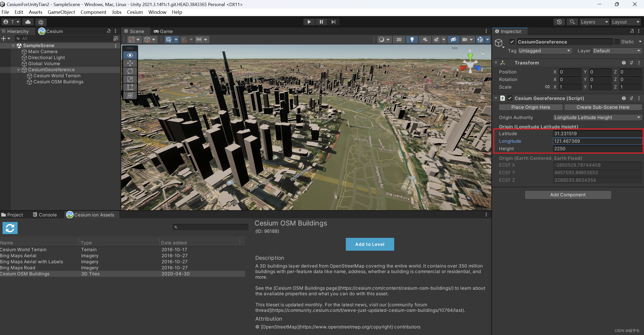This screenshot has height=335, width=644.
Task: Select the Rect tool in scene overlay
Action: [130, 87]
